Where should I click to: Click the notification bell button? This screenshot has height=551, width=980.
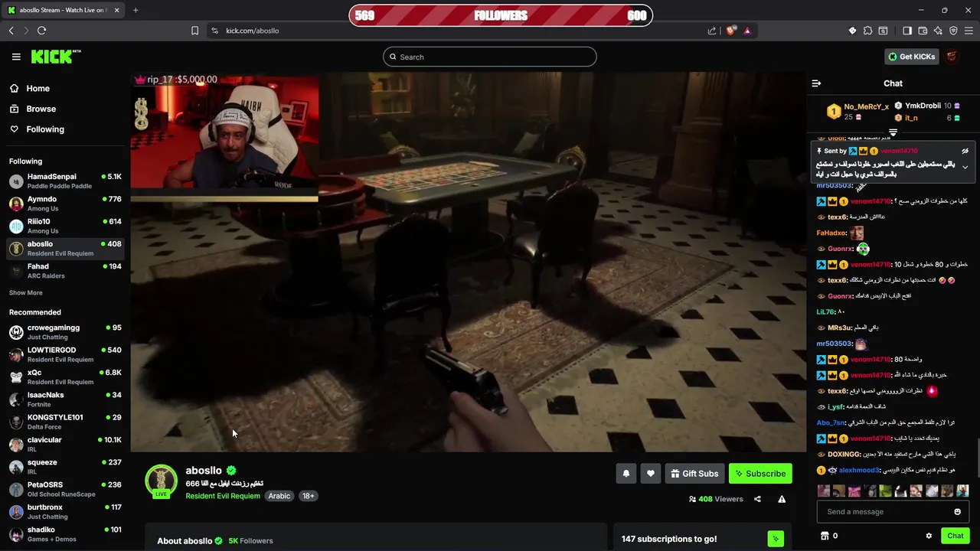pyautogui.click(x=626, y=474)
